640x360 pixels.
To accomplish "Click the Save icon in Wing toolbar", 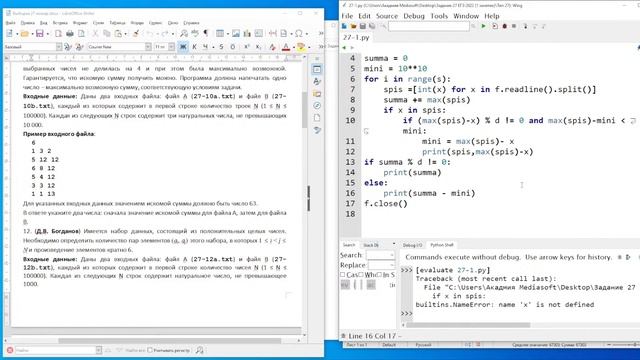I will [x=362, y=26].
